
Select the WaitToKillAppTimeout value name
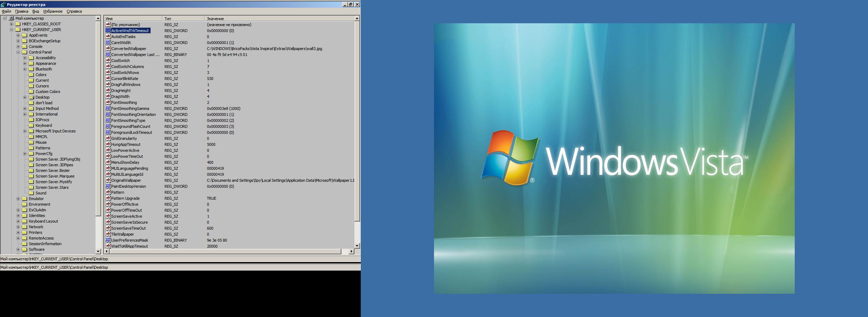(130, 246)
